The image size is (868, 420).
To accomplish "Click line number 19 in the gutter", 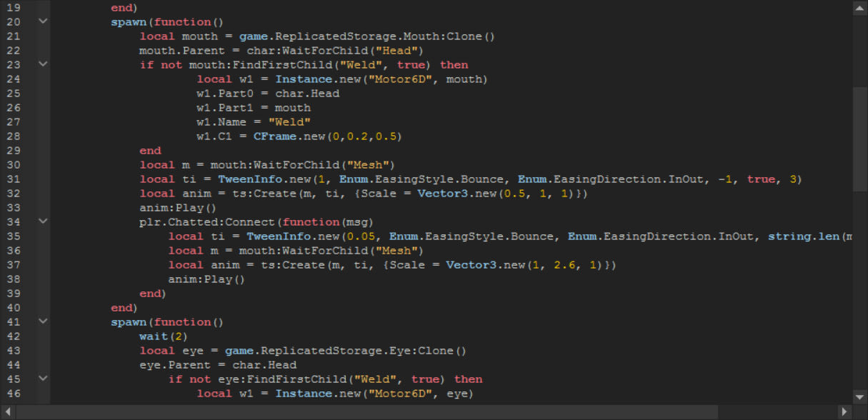I will tap(14, 7).
